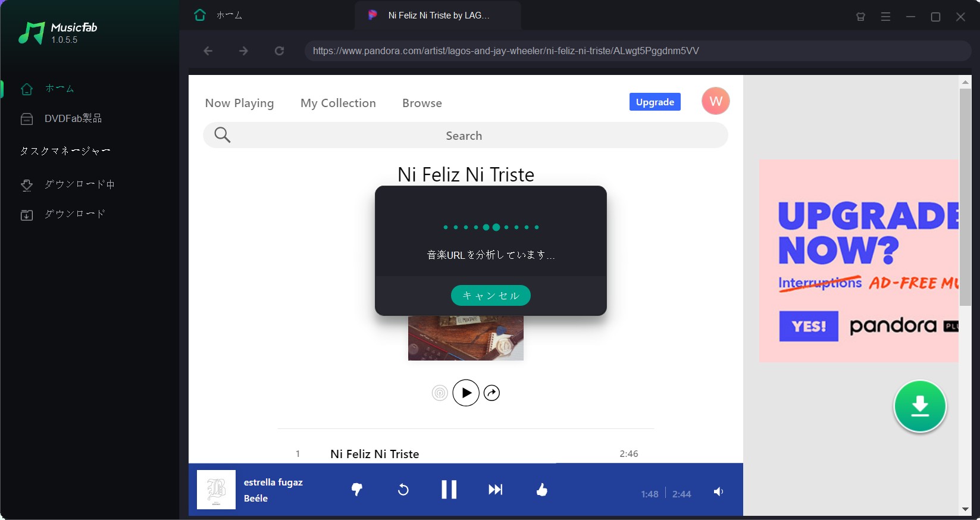Click the Ni Feliz Ni Triste page heading
This screenshot has width=980, height=520.
click(x=466, y=175)
